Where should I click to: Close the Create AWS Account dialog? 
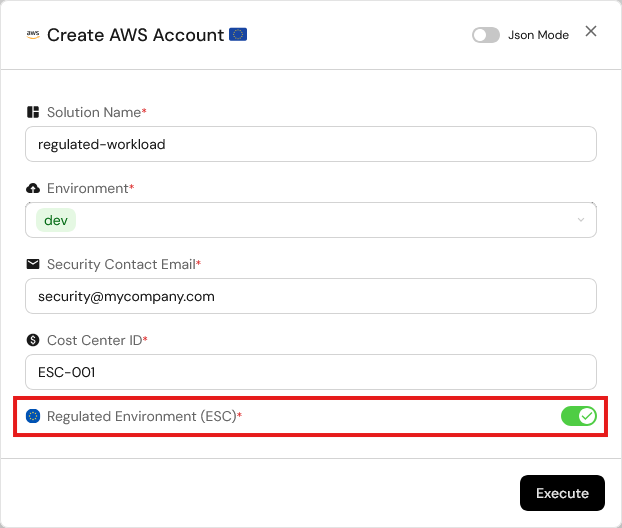click(591, 31)
